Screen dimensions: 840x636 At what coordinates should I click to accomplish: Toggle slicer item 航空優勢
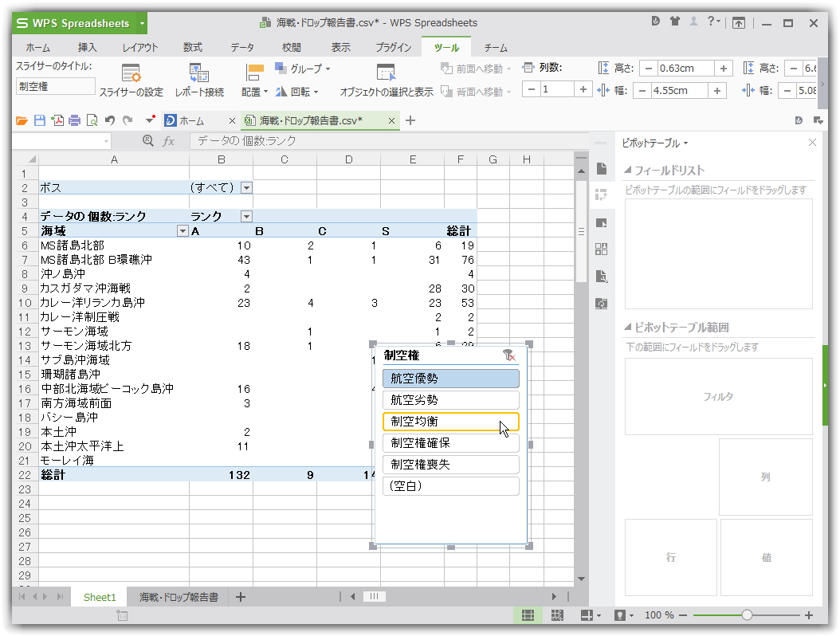coord(450,379)
